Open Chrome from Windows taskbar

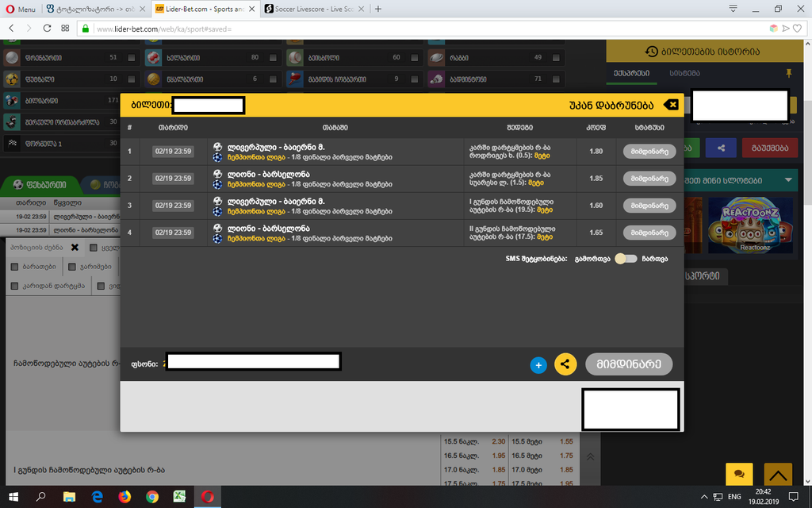tap(151, 497)
